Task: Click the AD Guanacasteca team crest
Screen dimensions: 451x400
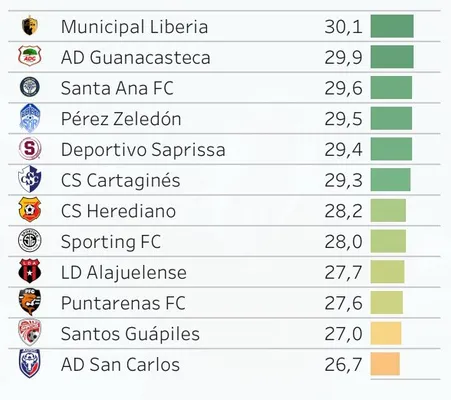Action: [x=30, y=56]
